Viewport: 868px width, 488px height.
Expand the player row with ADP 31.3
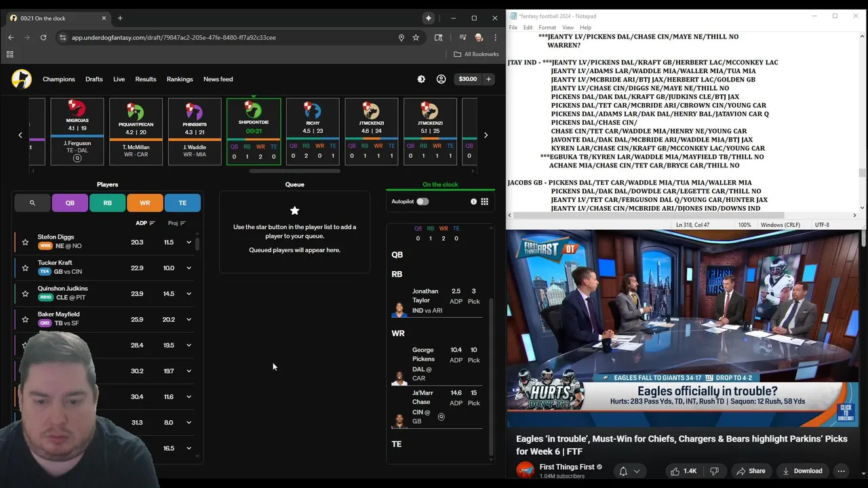tap(189, 422)
